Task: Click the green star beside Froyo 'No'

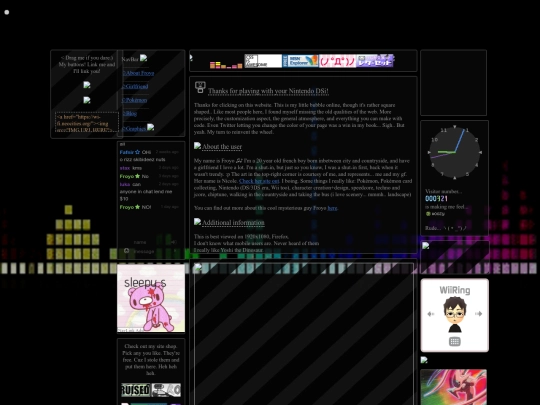Action: (x=137, y=176)
